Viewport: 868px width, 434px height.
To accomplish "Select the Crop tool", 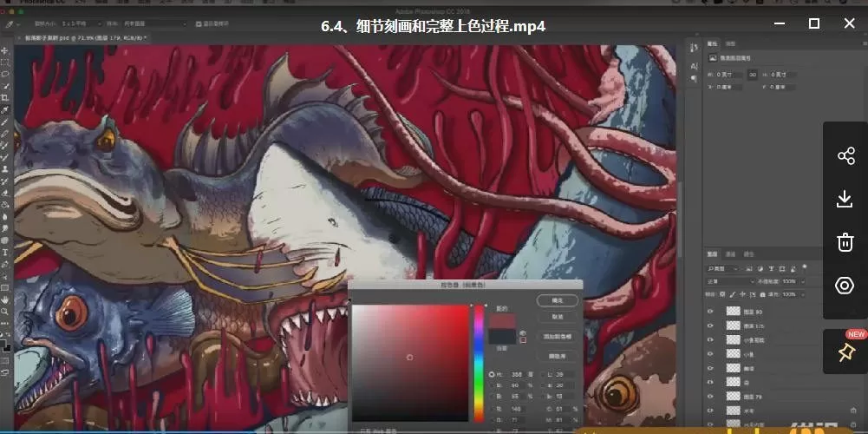I will point(5,97).
